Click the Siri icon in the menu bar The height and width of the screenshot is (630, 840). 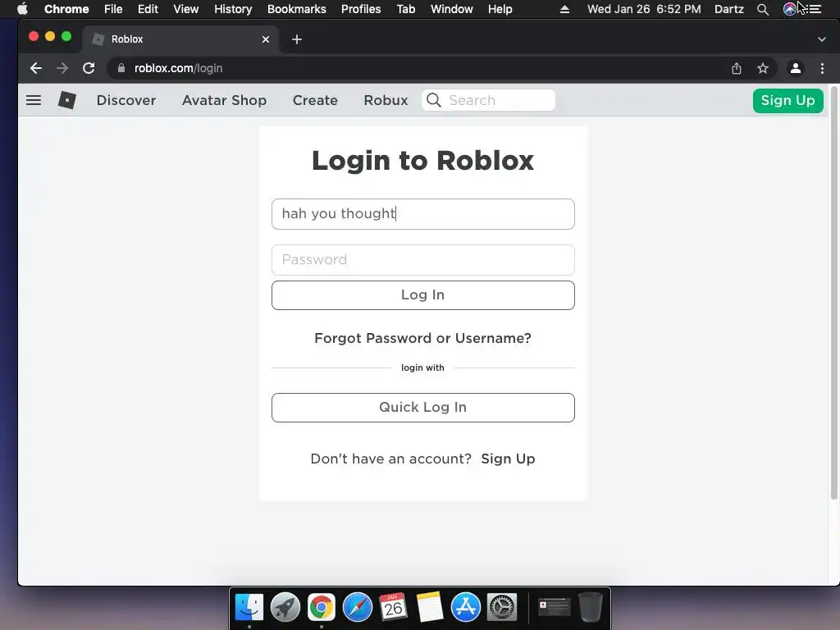790,9
